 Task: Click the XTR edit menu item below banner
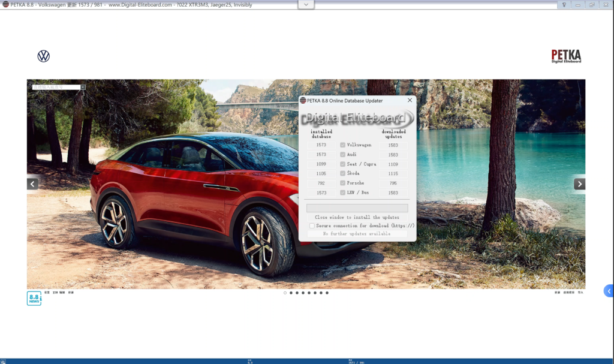[58, 293]
